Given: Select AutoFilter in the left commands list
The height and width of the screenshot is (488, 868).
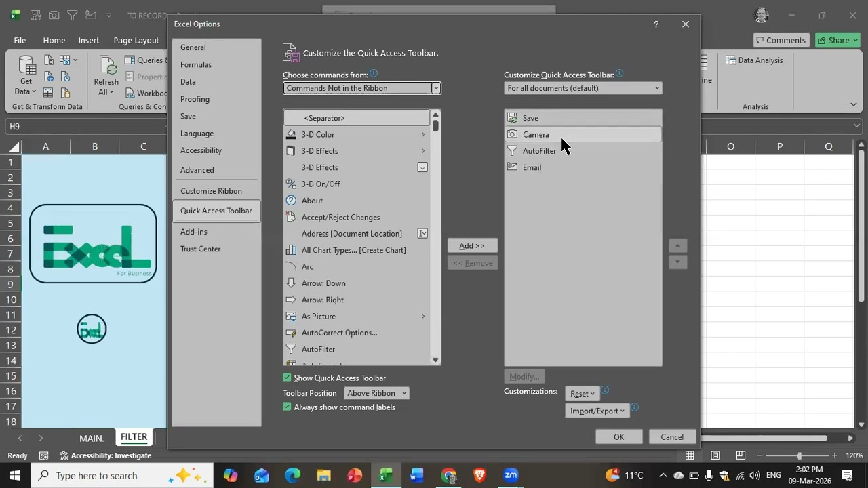Looking at the screenshot, I should (357, 349).
